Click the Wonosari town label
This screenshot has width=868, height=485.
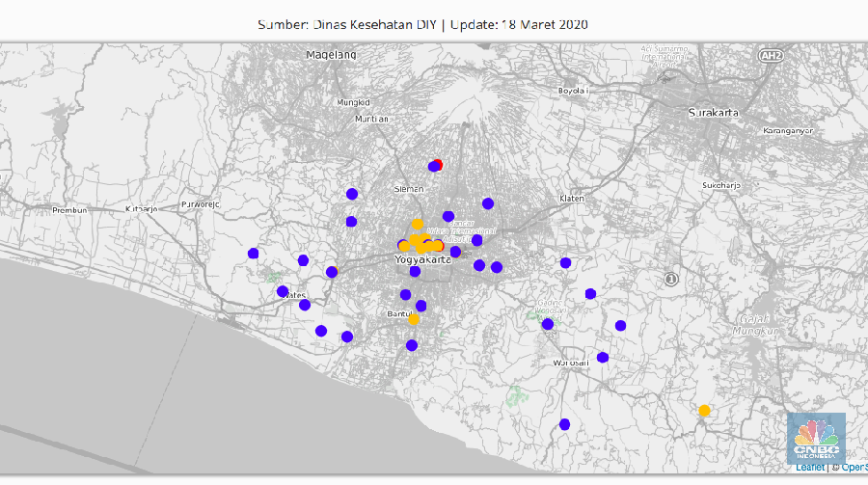(x=571, y=363)
